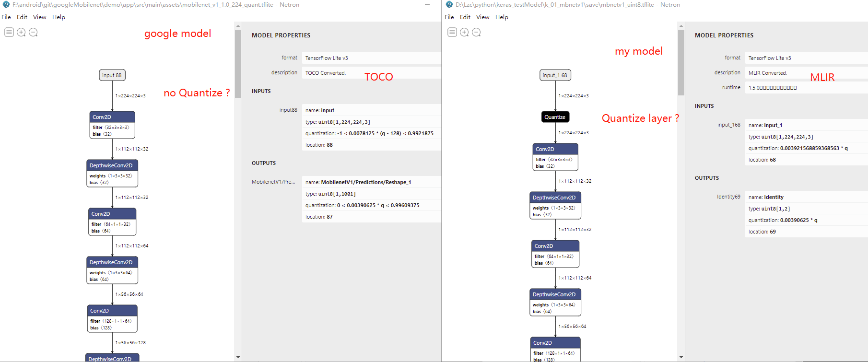Click the right graph vertical scrollbar thumb
This screenshot has height=362, width=868.
(x=681, y=62)
